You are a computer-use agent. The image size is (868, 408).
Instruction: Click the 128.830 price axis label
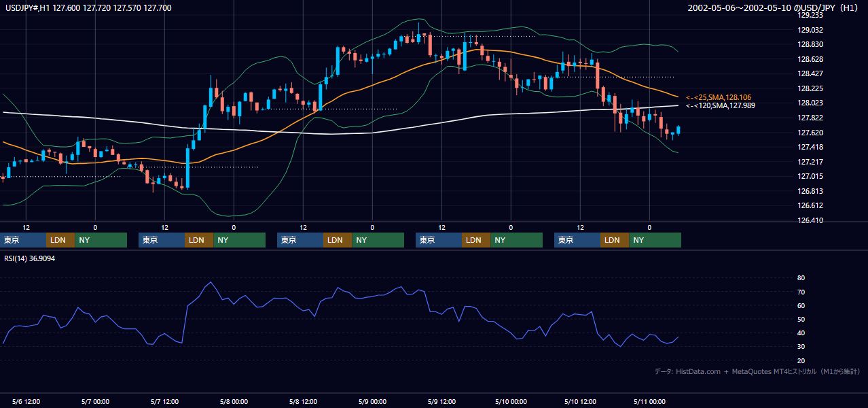coord(811,44)
